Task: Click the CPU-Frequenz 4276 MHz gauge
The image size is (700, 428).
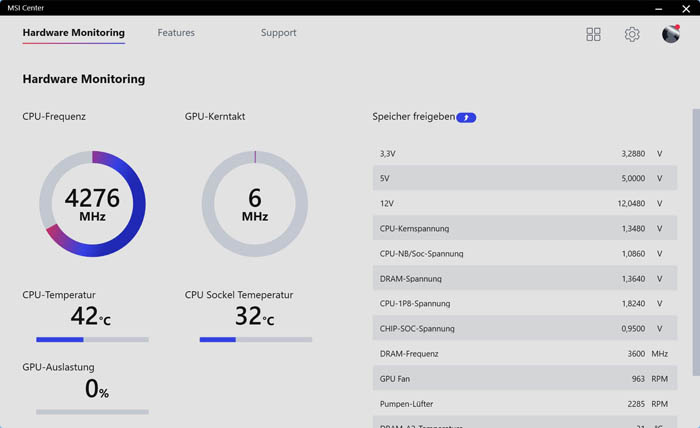Action: pos(92,204)
